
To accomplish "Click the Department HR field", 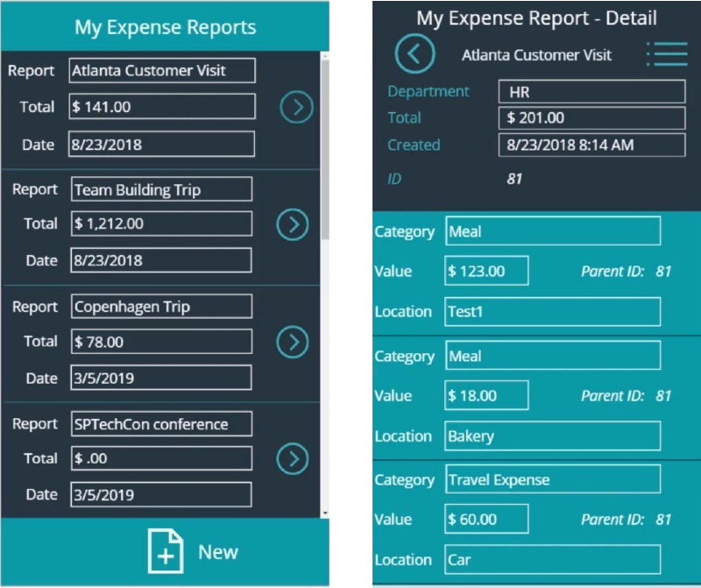I will 592,92.
